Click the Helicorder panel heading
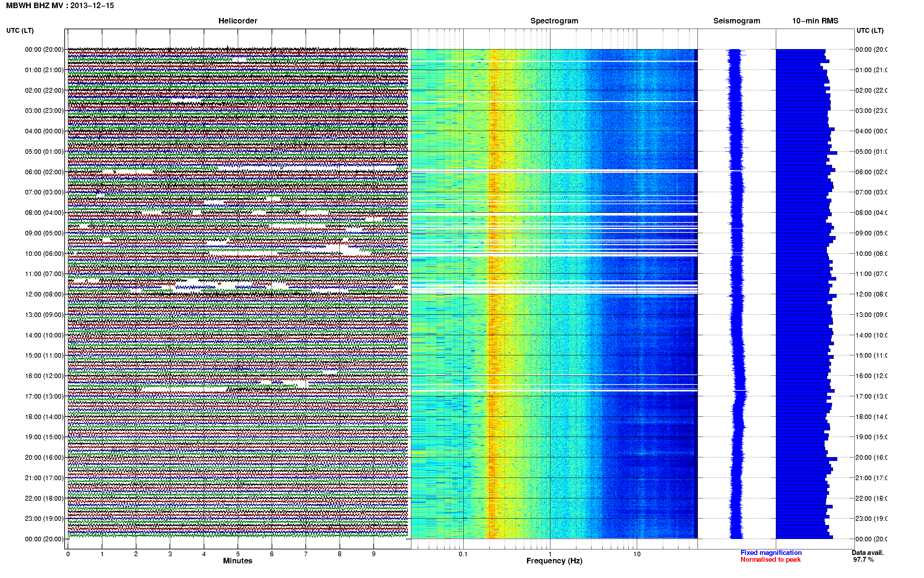924x578 pixels. [x=237, y=21]
